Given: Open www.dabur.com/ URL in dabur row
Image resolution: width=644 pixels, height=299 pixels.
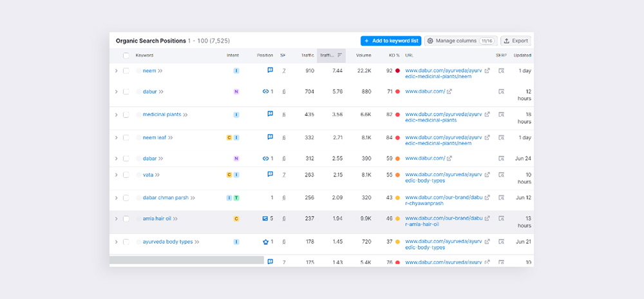Looking at the screenshot, I should [425, 92].
